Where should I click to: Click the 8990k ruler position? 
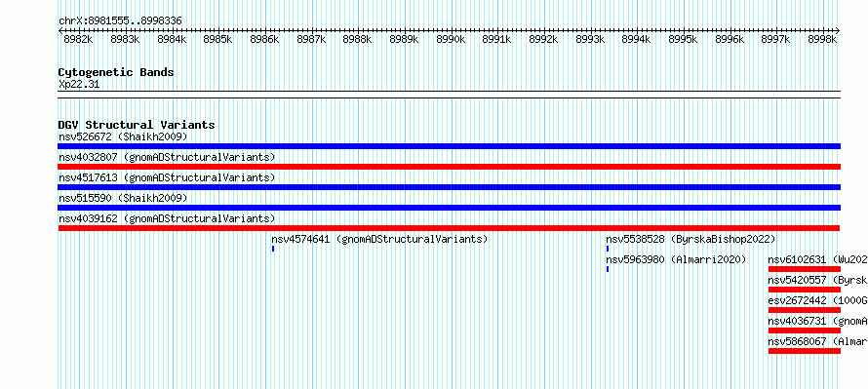[450, 39]
